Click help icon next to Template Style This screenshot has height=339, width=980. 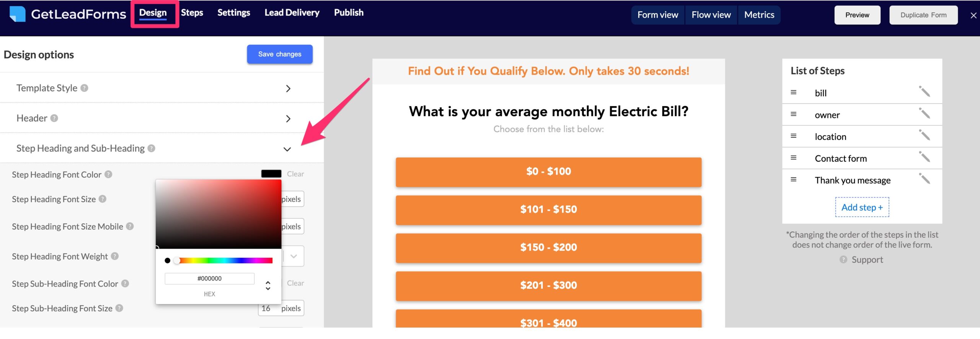coord(85,88)
